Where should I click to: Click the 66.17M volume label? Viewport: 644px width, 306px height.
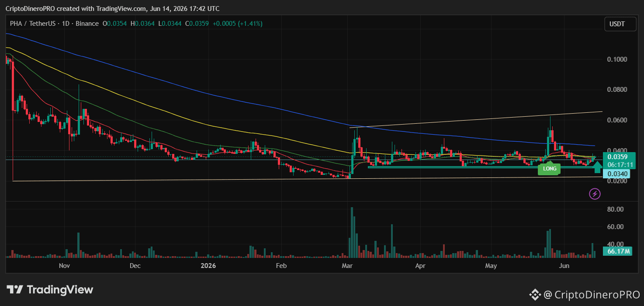pyautogui.click(x=618, y=251)
